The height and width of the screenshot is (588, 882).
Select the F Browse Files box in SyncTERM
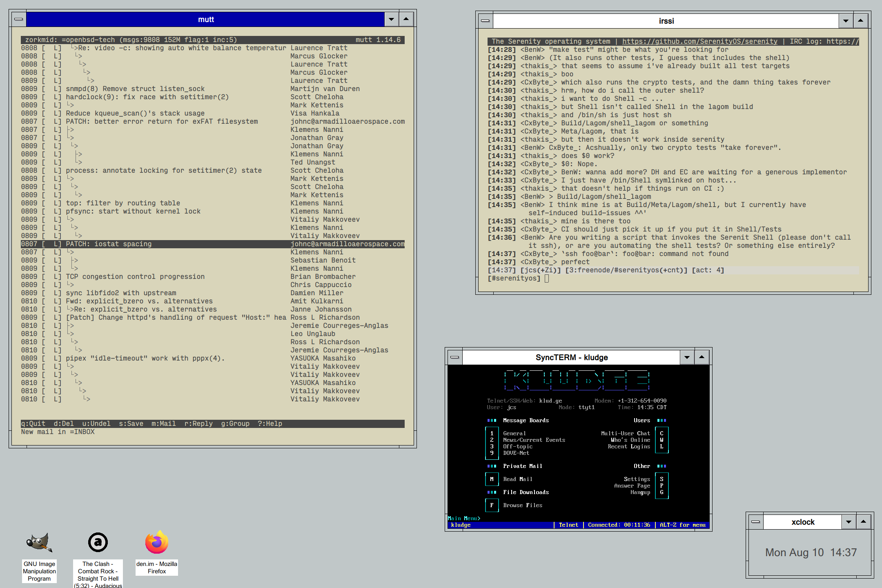click(x=492, y=505)
